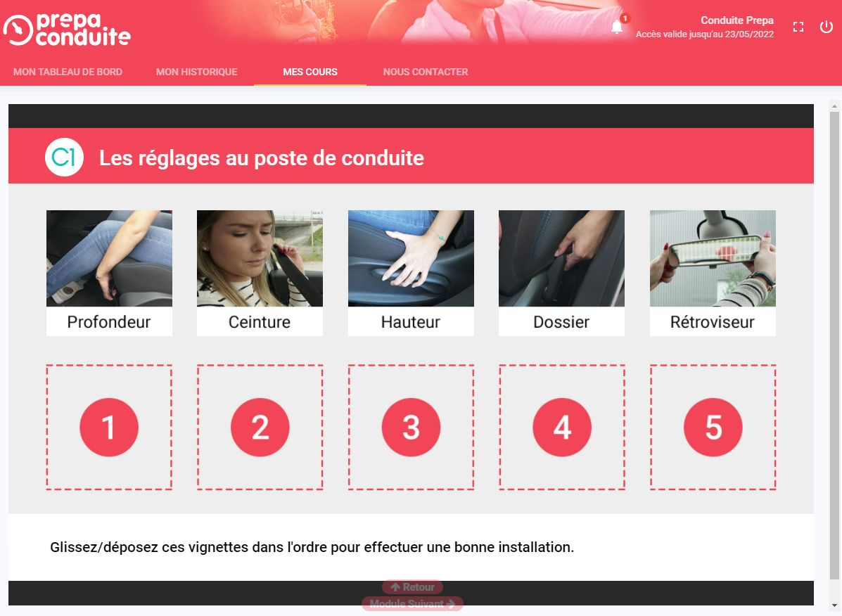The height and width of the screenshot is (616, 842).
Task: Click drop zone number 3
Action: [x=411, y=427]
